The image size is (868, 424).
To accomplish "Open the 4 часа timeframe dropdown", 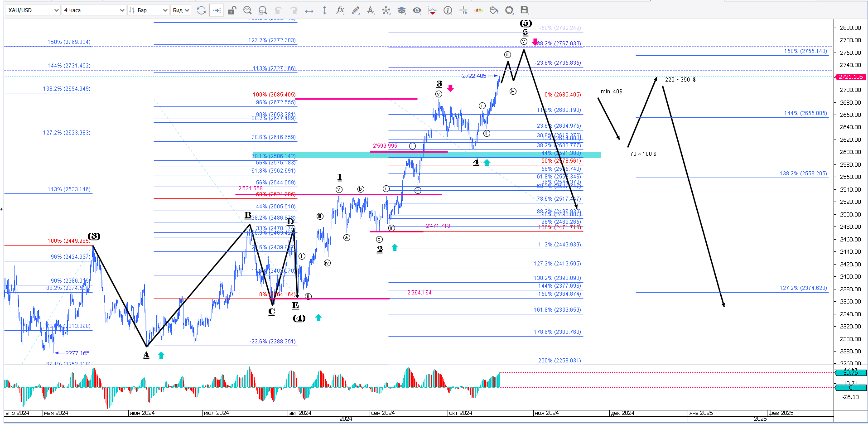I will [94, 10].
